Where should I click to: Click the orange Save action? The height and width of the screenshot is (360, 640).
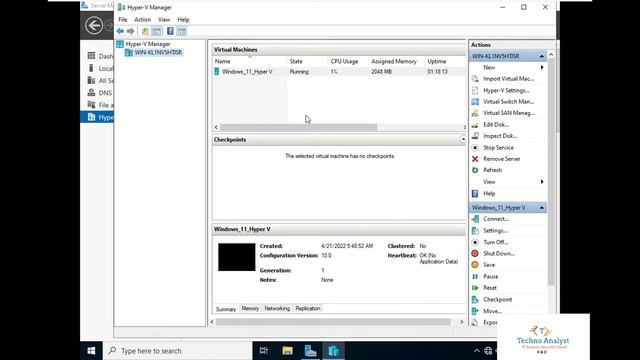tap(489, 265)
